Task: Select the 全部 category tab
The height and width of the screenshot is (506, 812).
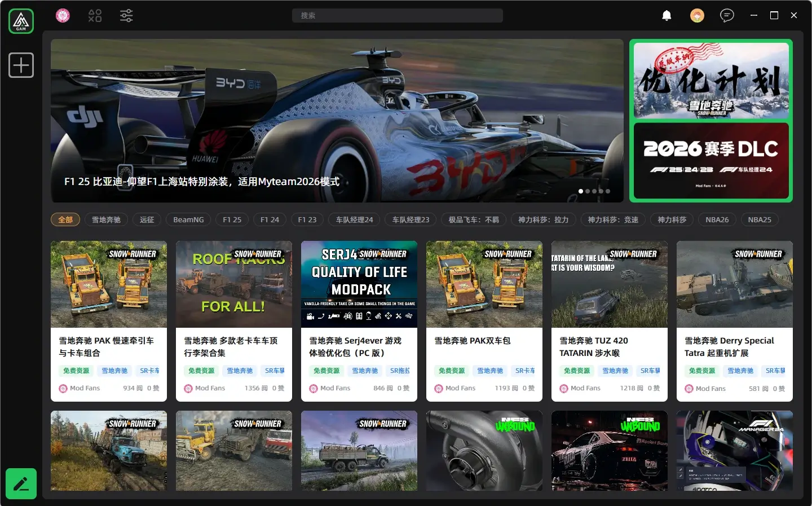Action: pyautogui.click(x=65, y=219)
